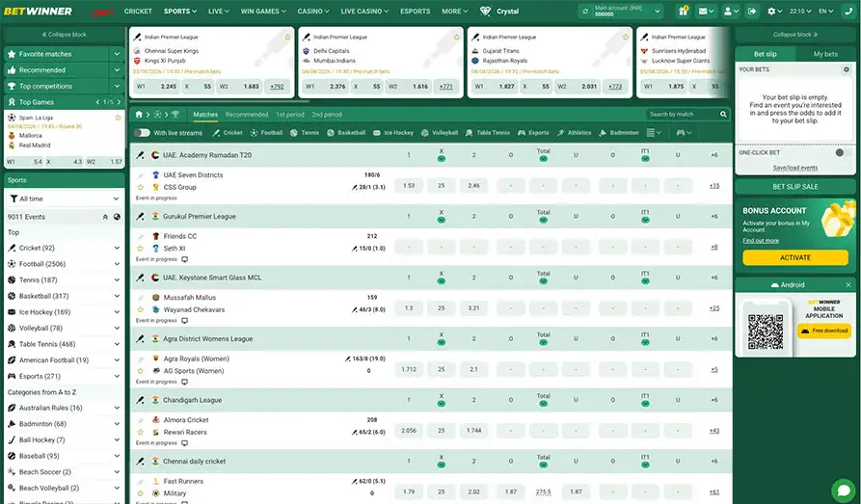Switch to My bets tab
Image resolution: width=861 pixels, height=504 pixels.
tap(825, 54)
